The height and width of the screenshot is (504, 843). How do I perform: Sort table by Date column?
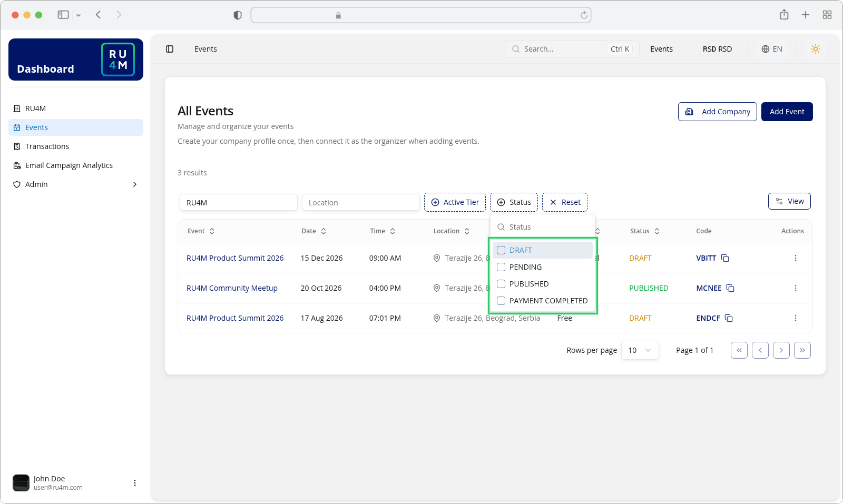tap(314, 231)
